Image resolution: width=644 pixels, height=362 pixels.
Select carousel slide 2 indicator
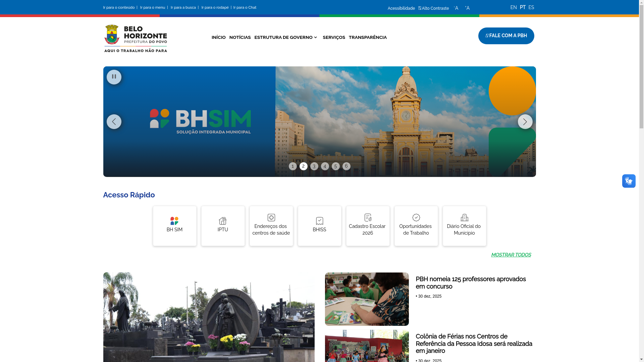click(x=304, y=166)
